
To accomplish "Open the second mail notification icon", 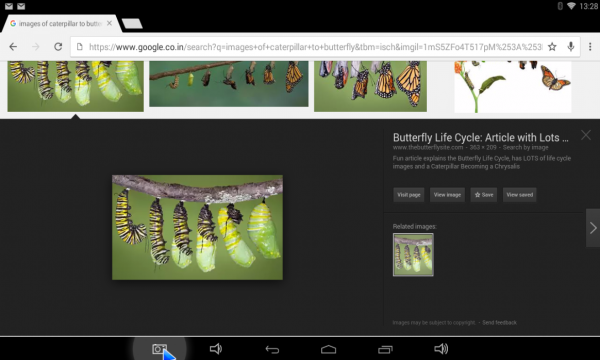I will (21, 6).
